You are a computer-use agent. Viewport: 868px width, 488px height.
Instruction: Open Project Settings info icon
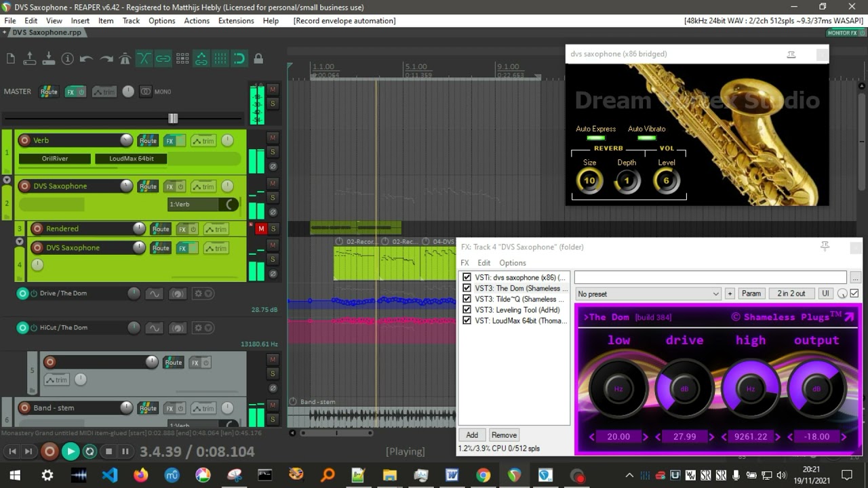pos(68,59)
